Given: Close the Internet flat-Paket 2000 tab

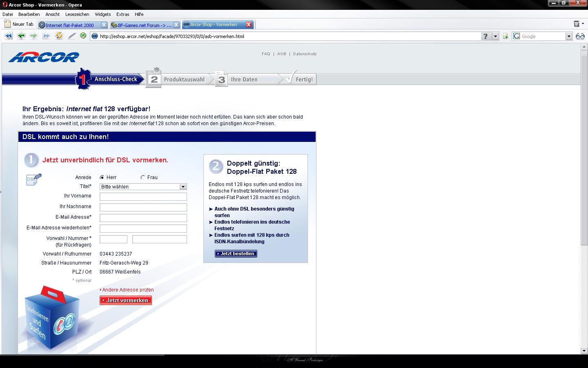Looking at the screenshot, I should [104, 25].
